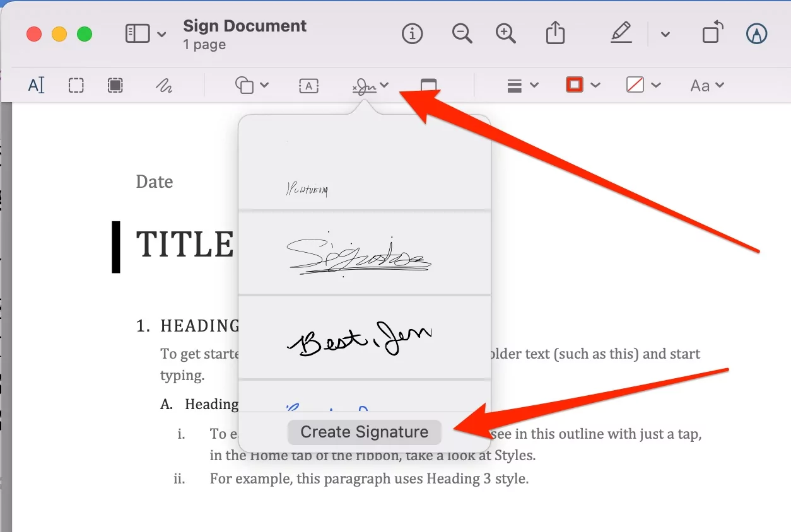Viewport: 791px width, 532px height.
Task: Click the '1 page' subtitle
Action: [x=204, y=45]
